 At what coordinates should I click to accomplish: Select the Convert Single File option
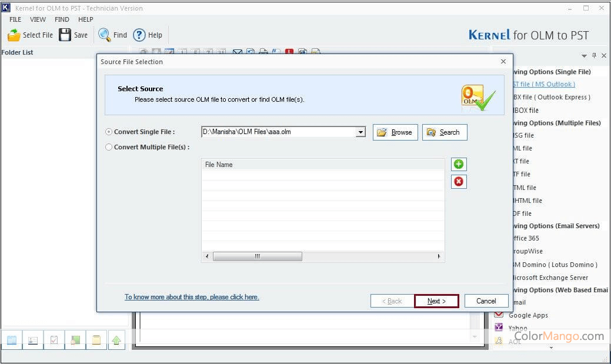pos(109,132)
